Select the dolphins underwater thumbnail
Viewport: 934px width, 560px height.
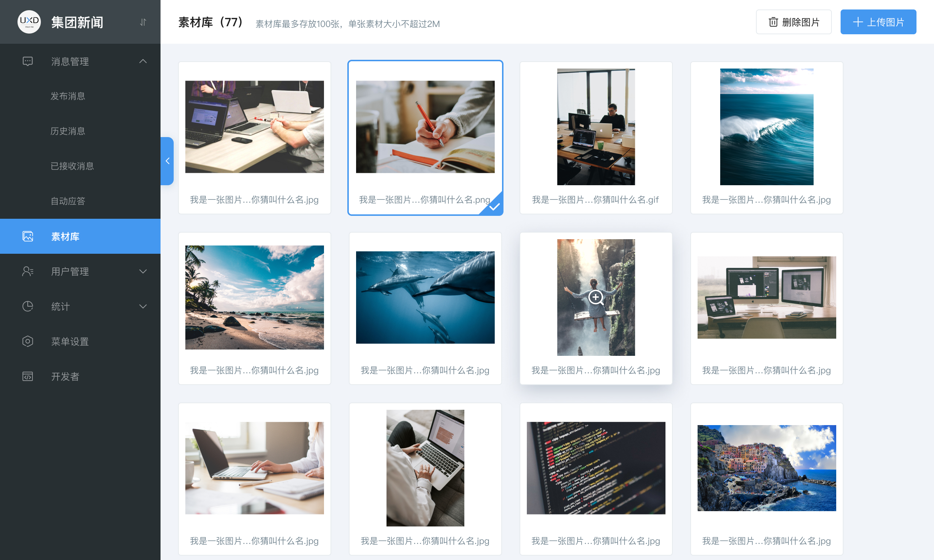coord(425,297)
